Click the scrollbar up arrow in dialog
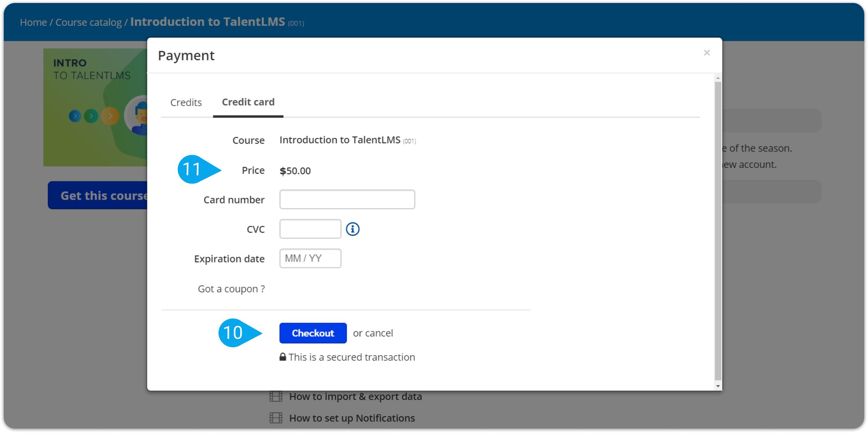The image size is (868, 433). tap(718, 78)
